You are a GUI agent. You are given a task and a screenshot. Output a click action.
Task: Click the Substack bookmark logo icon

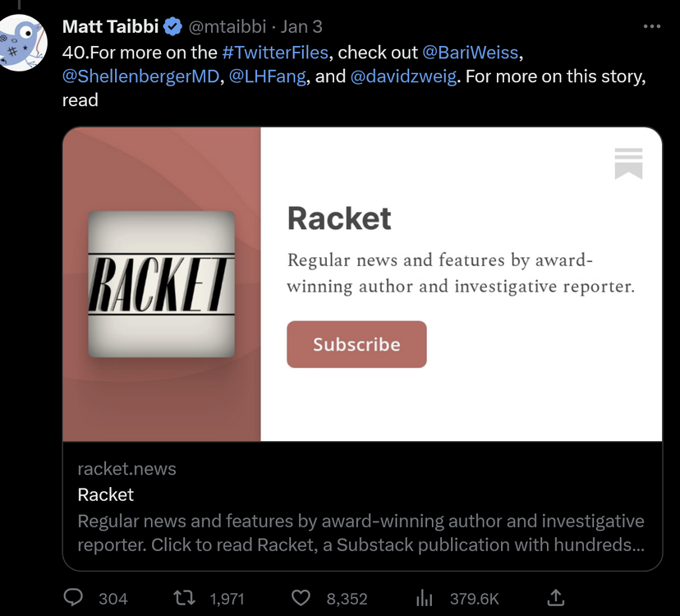[628, 163]
